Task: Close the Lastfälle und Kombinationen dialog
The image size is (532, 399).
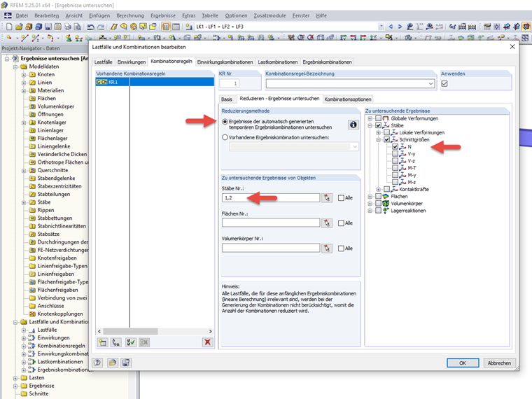Action: [512, 47]
